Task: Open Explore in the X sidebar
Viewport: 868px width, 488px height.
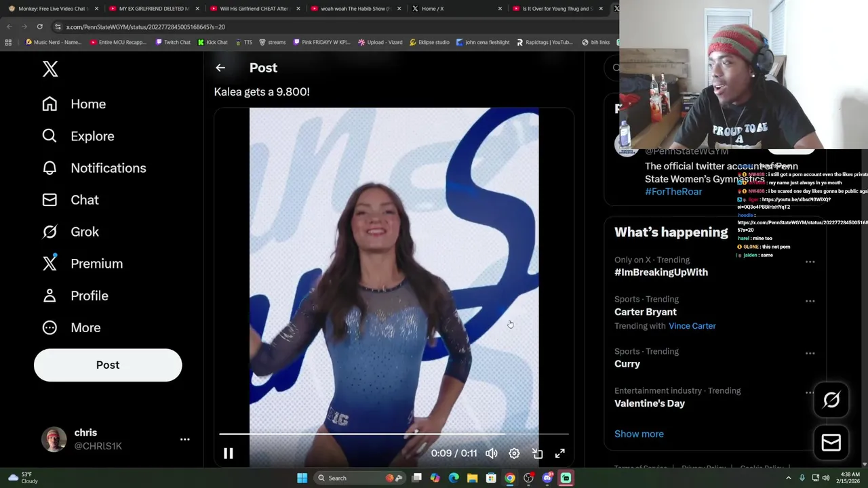Action: pyautogui.click(x=77, y=136)
